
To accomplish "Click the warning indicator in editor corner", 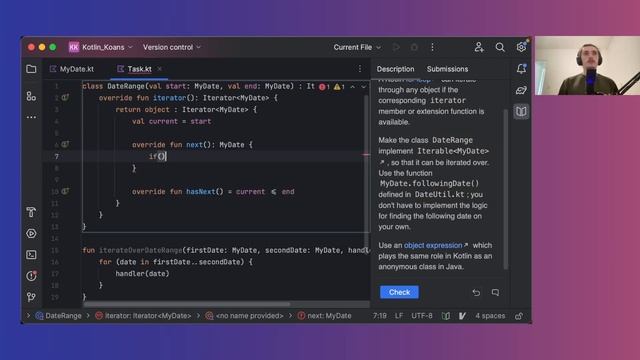I will tap(339, 87).
